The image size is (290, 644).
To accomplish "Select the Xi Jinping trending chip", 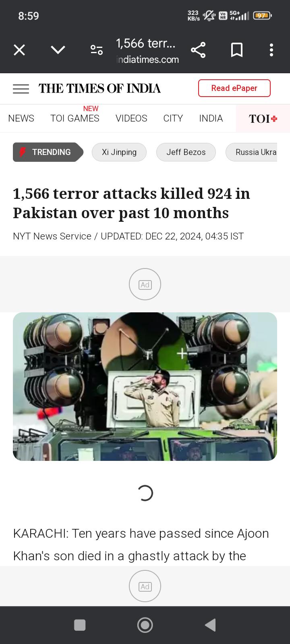I will click(119, 152).
